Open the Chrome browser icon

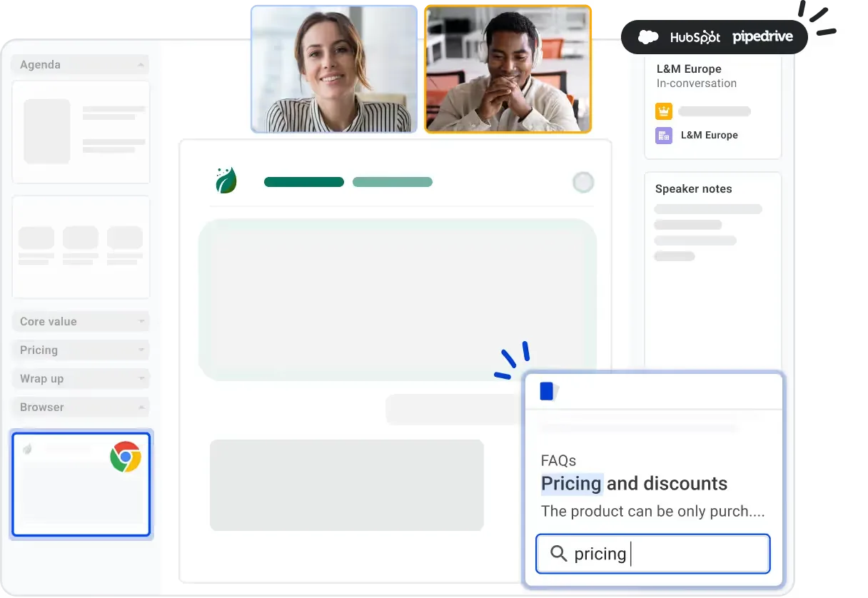[x=126, y=457]
